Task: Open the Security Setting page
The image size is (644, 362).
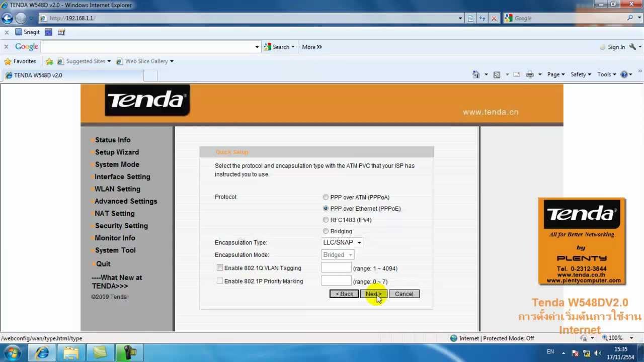Action: click(121, 226)
